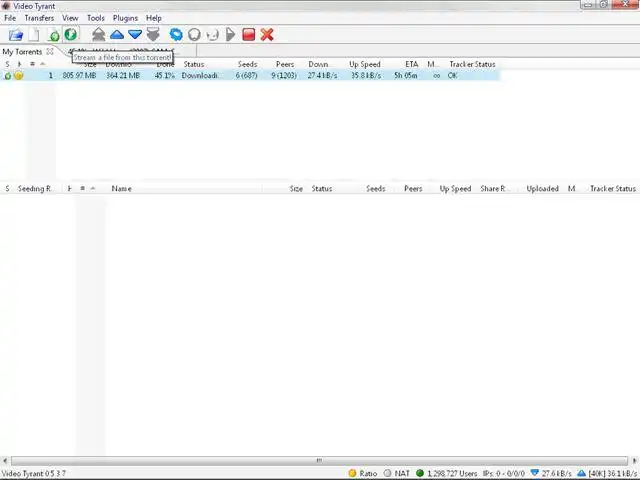The image size is (640, 480).
Task: Sort seeding list by Uploaded column
Action: [x=542, y=189]
